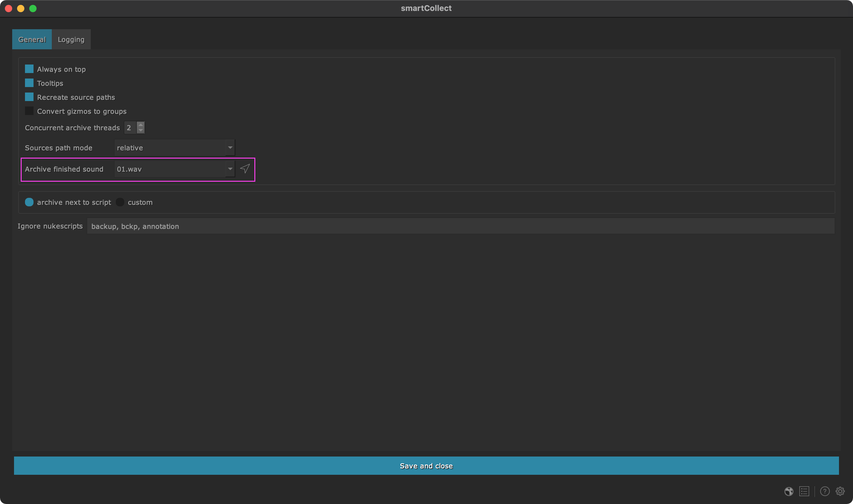Increase concurrent archive threads with up arrow

click(141, 125)
